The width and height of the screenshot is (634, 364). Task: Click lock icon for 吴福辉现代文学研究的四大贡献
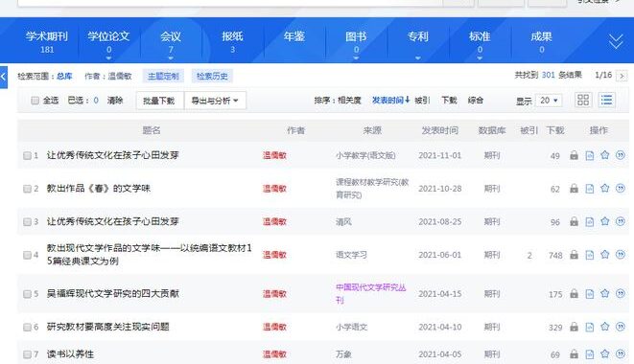coord(574,294)
